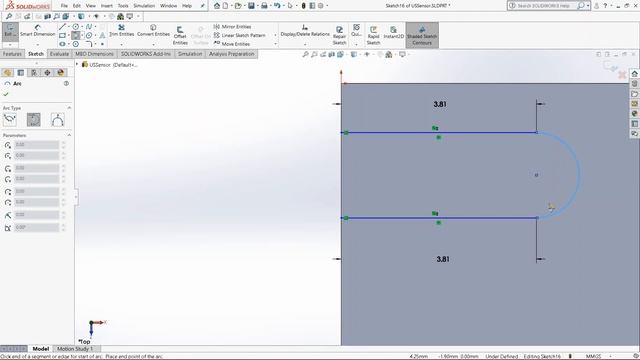Screen dimensions: 640x360
Task: Toggle Shaded Sketch Contours
Action: [x=422, y=36]
